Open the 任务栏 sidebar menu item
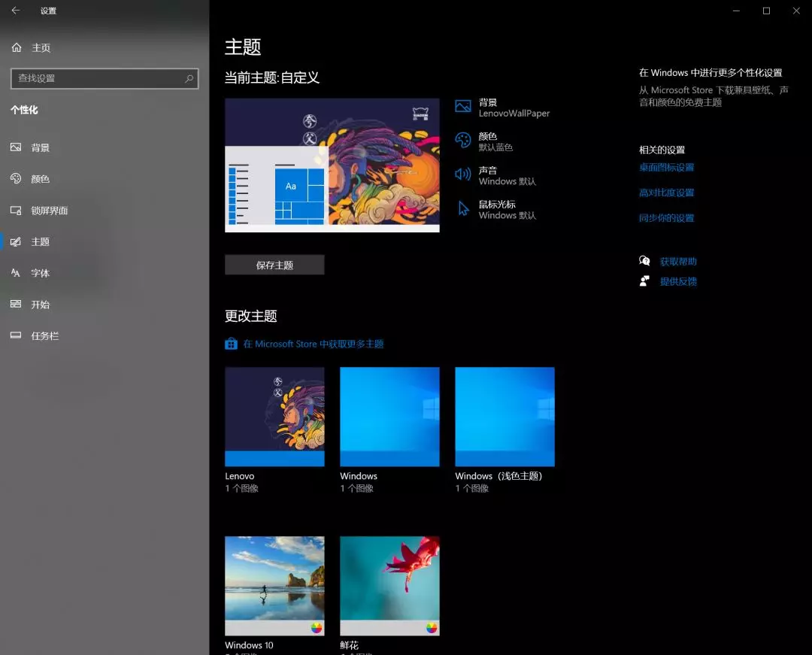This screenshot has height=655, width=812. pyautogui.click(x=105, y=335)
